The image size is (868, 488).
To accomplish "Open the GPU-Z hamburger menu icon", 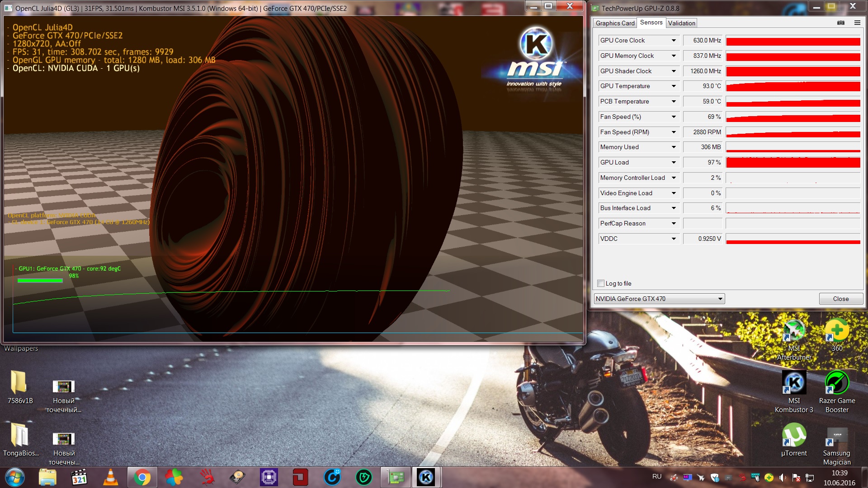I will pyautogui.click(x=857, y=23).
